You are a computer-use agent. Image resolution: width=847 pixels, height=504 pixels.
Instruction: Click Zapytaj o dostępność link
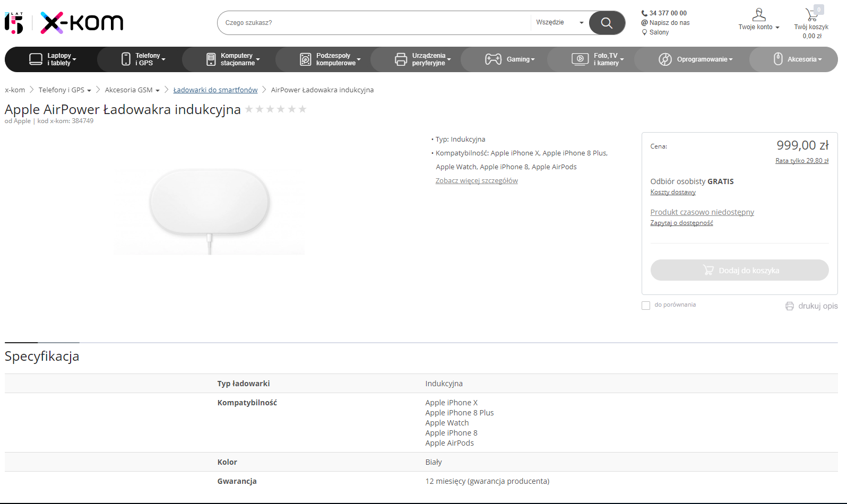681,223
